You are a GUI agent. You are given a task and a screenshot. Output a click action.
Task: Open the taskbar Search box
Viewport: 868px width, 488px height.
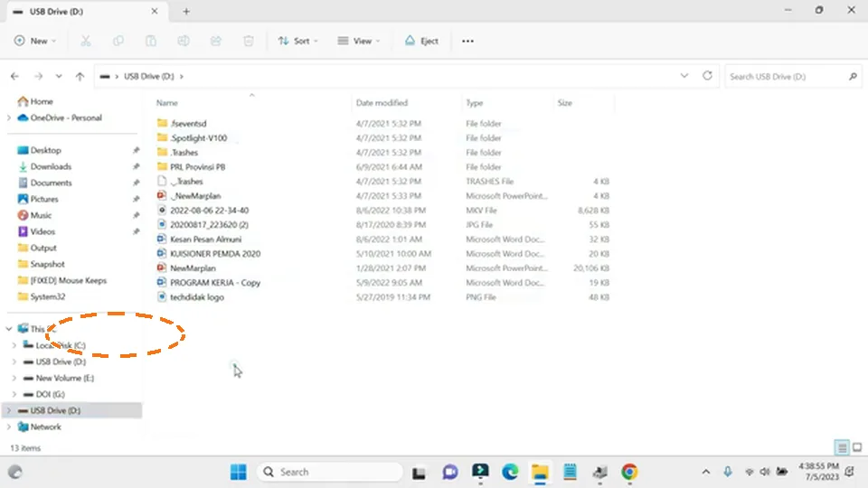coord(329,472)
